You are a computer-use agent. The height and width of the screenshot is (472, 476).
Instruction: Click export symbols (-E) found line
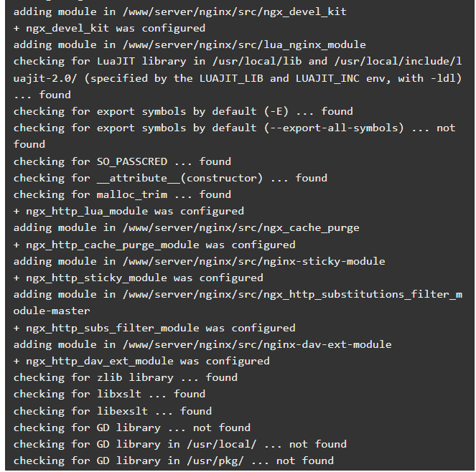183,111
